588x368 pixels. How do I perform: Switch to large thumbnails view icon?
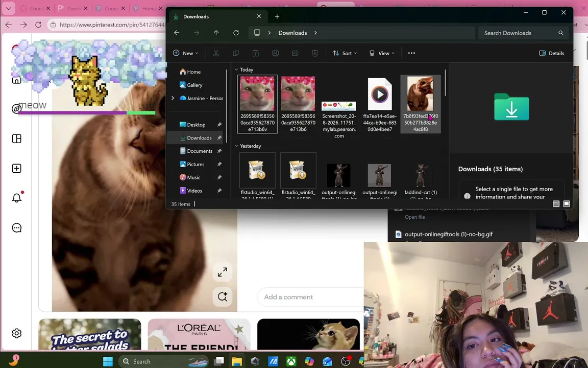pyautogui.click(x=566, y=203)
